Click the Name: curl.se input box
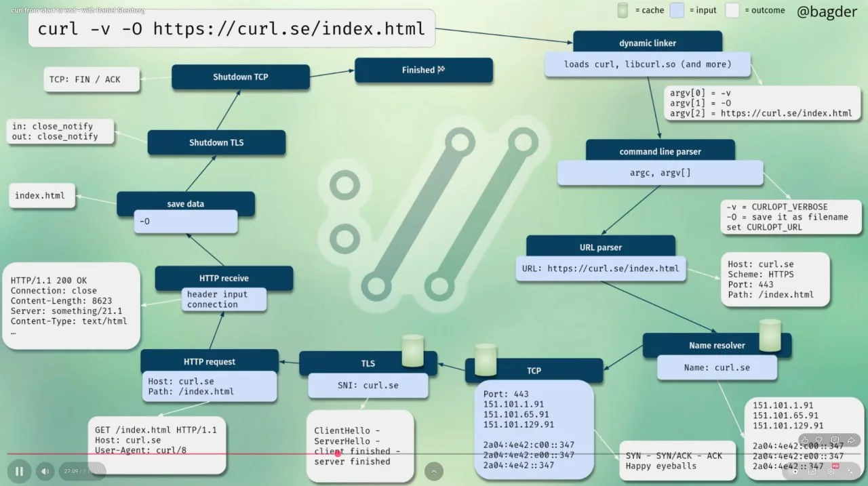This screenshot has height=486, width=868. coord(717,367)
